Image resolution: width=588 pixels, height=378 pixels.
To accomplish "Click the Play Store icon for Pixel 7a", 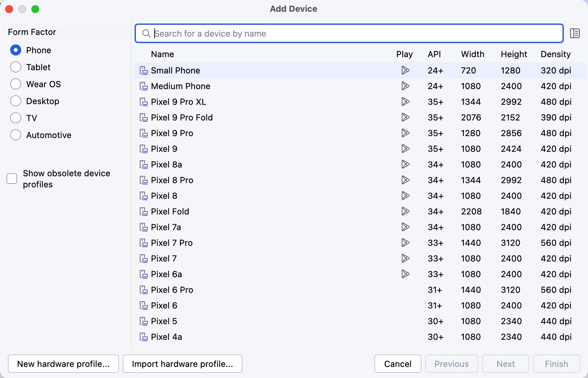I will pyautogui.click(x=405, y=227).
